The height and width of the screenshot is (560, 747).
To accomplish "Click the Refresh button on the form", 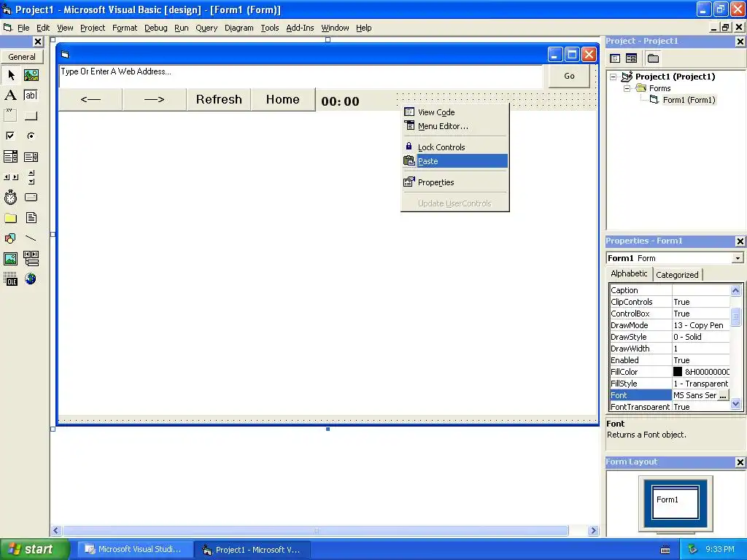I will (x=219, y=99).
